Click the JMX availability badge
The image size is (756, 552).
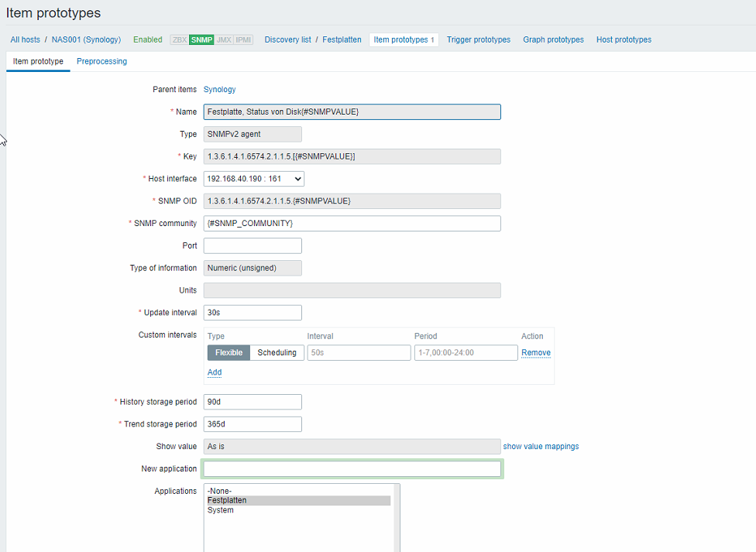click(224, 39)
